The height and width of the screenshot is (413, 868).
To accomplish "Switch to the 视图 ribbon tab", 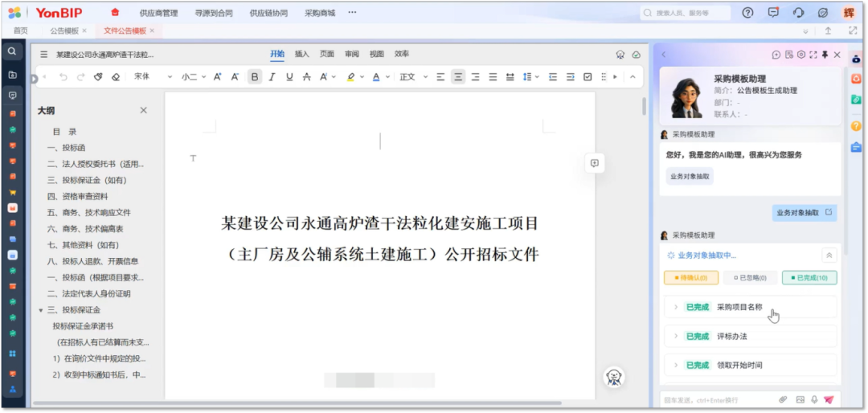I will pyautogui.click(x=376, y=55).
